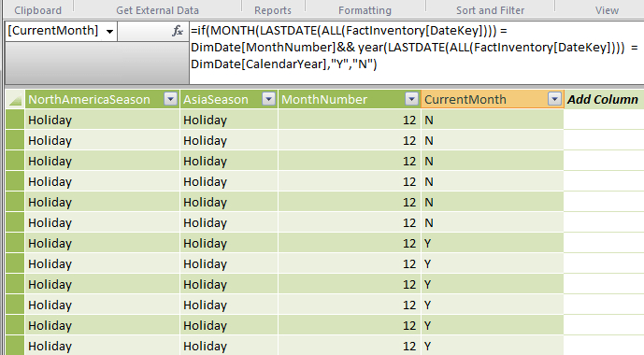Open CurrentMonth column filter dropdown

[x=554, y=99]
